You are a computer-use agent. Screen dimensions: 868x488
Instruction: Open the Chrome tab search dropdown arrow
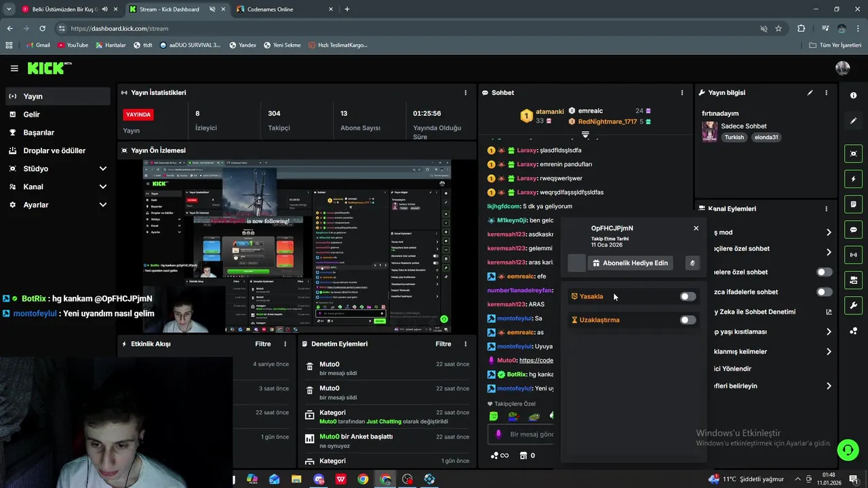[x=9, y=9]
